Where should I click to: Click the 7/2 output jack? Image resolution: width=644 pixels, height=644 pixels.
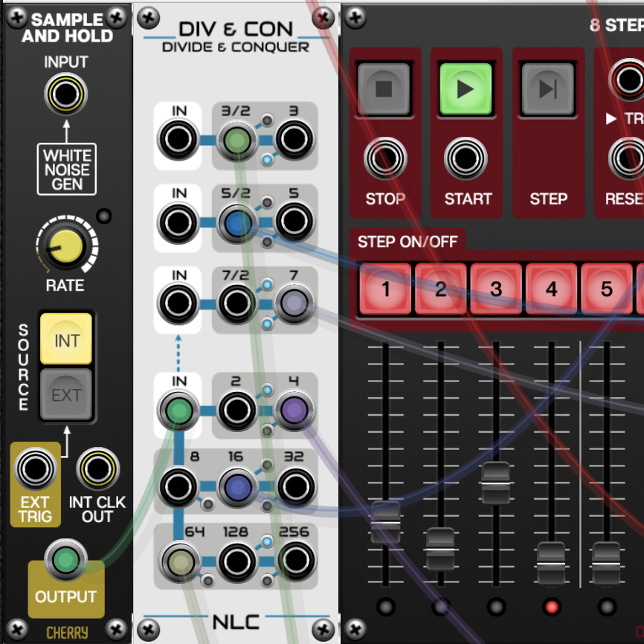(x=236, y=304)
